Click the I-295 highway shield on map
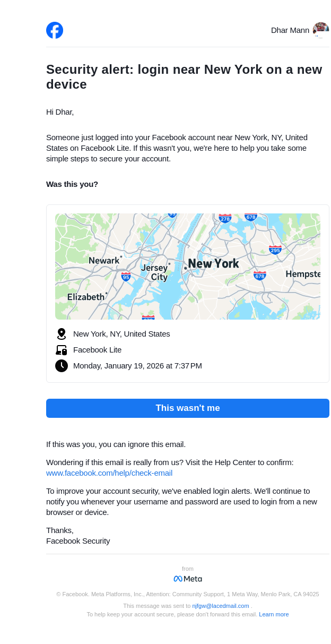 (x=275, y=250)
